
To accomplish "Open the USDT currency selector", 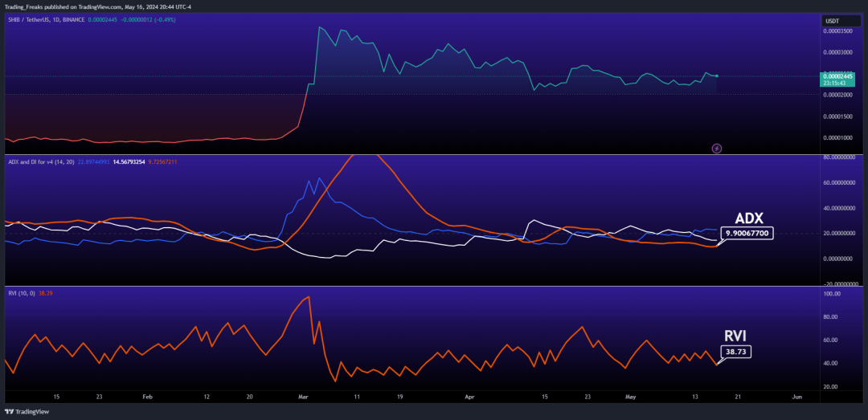I will tap(841, 21).
